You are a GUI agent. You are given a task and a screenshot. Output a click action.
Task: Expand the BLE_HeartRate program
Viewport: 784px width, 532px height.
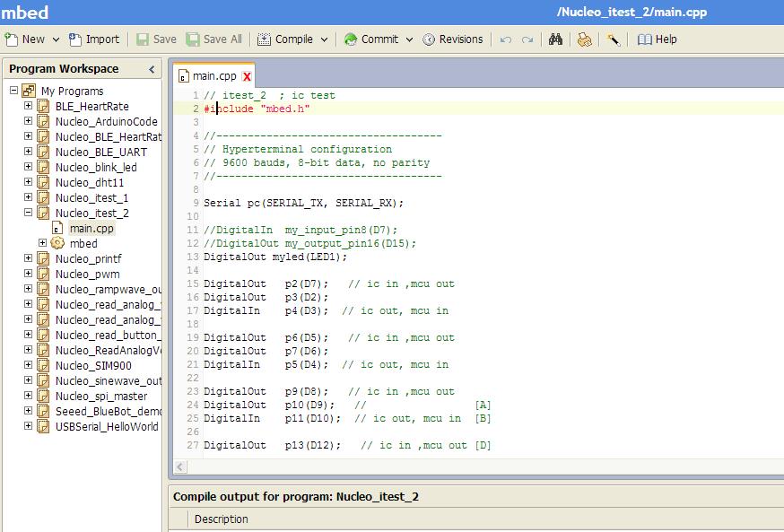29,106
